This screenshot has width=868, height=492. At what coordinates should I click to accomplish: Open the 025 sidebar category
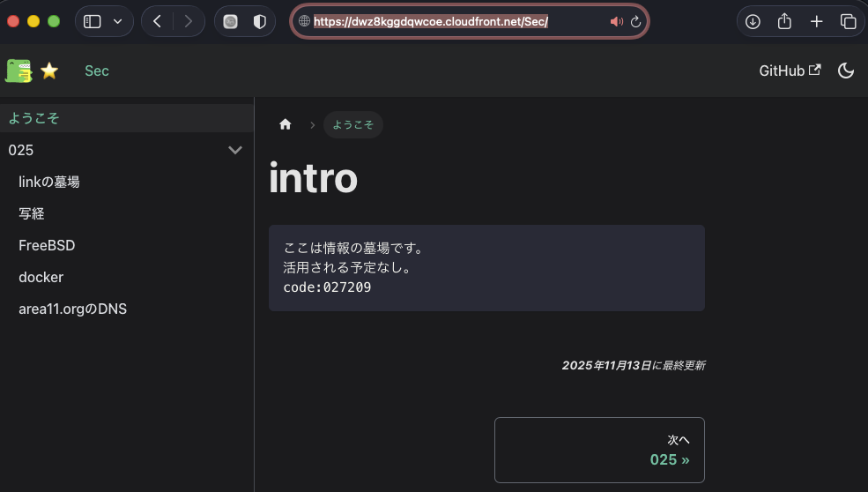coord(21,150)
